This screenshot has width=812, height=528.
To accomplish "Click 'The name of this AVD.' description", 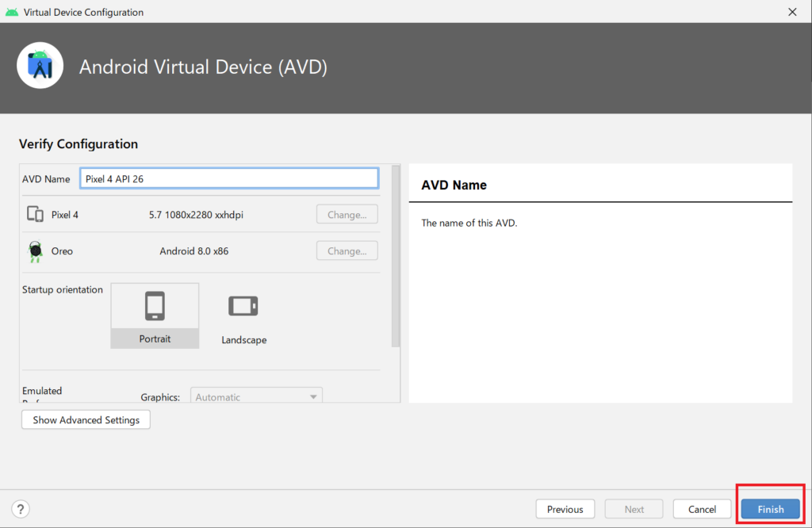I will coord(469,223).
